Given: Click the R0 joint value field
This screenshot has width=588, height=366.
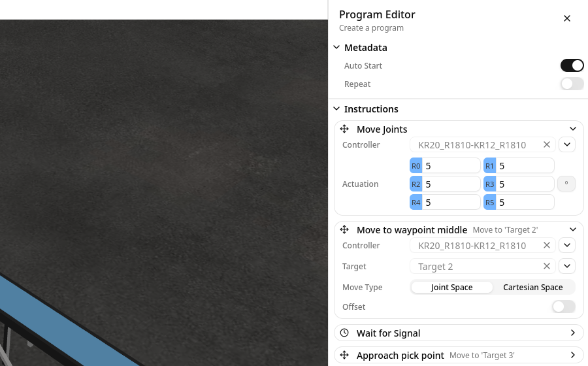Looking at the screenshot, I should [x=451, y=166].
